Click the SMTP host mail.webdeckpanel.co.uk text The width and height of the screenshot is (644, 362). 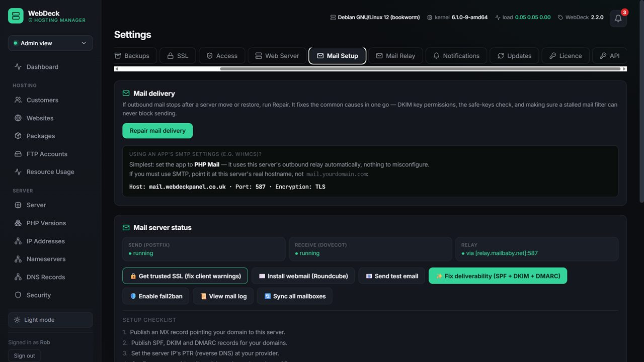point(187,187)
